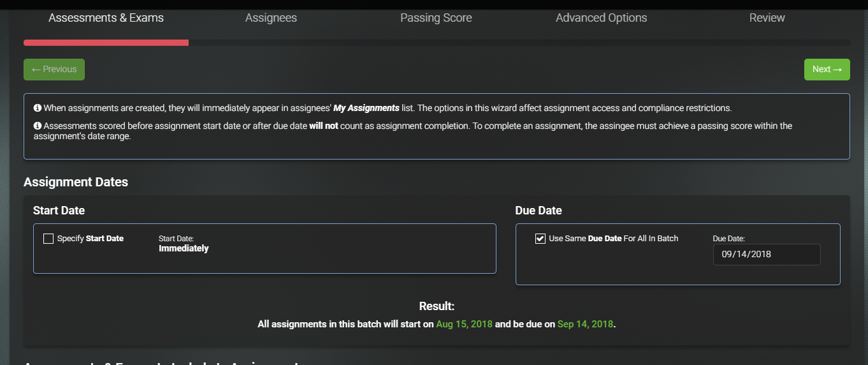Uncheck Use Same Due Date For All checkbox
The image size is (868, 365).
tap(540, 239)
